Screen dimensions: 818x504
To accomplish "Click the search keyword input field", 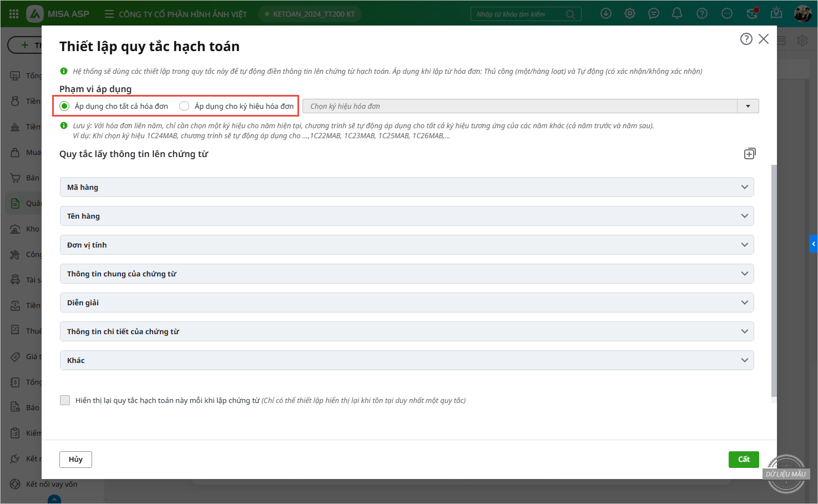I will tap(519, 14).
